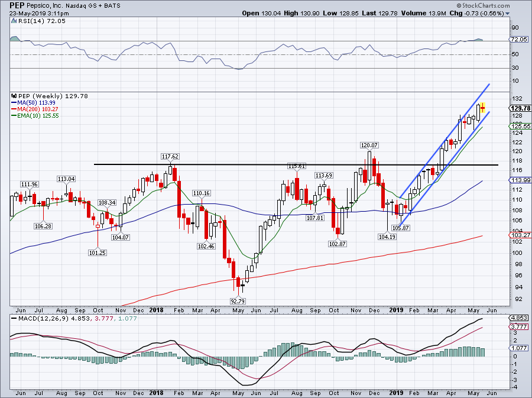Click the yellow-highlighted latest weekly candle

483,108
